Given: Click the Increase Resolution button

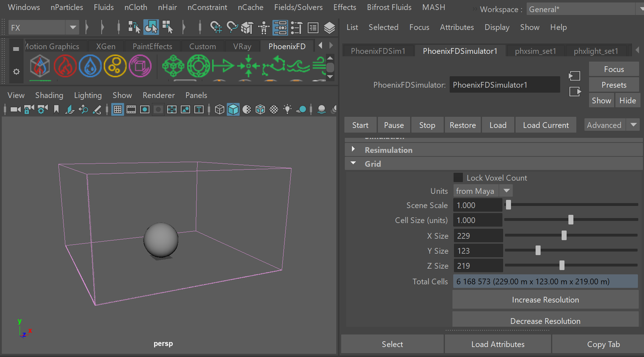Looking at the screenshot, I should (545, 300).
